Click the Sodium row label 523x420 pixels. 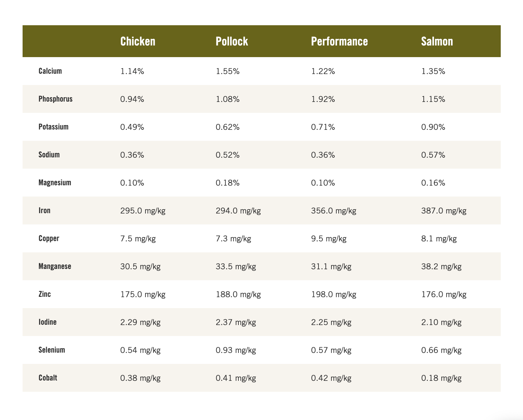[49, 155]
